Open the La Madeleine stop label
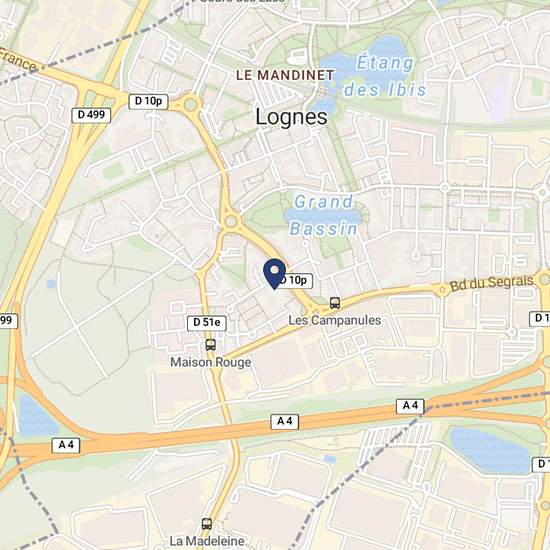Screen dimensions: 550x550 207,541
